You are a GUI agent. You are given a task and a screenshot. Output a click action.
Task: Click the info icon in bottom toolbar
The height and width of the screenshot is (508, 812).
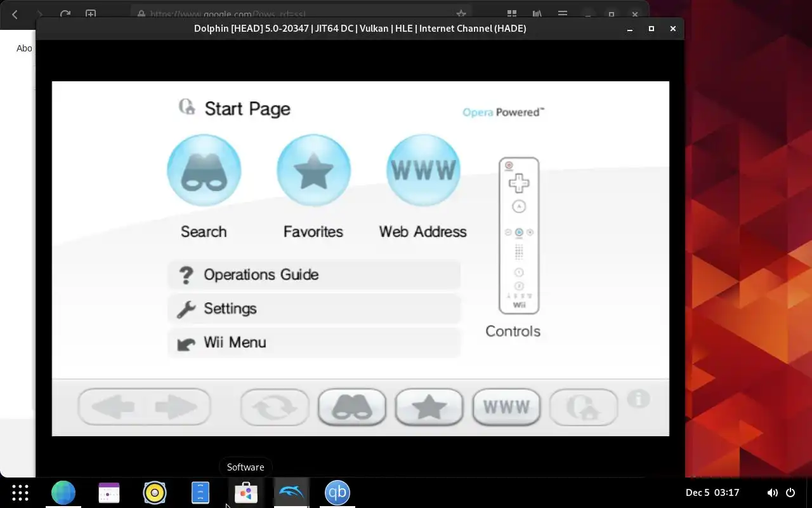point(639,399)
